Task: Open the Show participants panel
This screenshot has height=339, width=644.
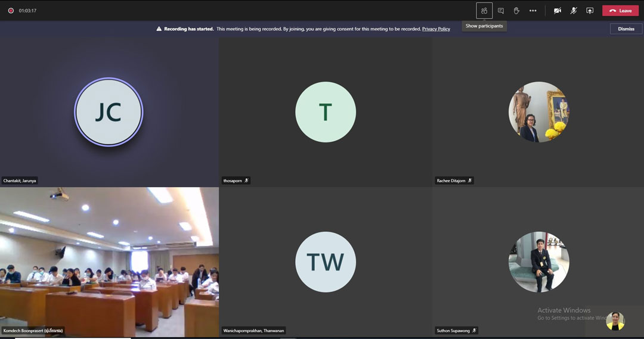Action: tap(484, 11)
